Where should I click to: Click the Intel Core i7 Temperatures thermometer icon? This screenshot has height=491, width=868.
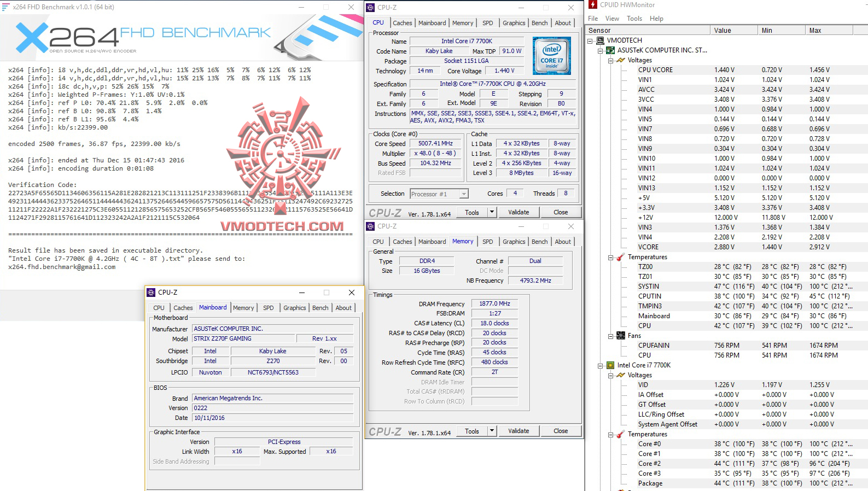[x=621, y=434]
